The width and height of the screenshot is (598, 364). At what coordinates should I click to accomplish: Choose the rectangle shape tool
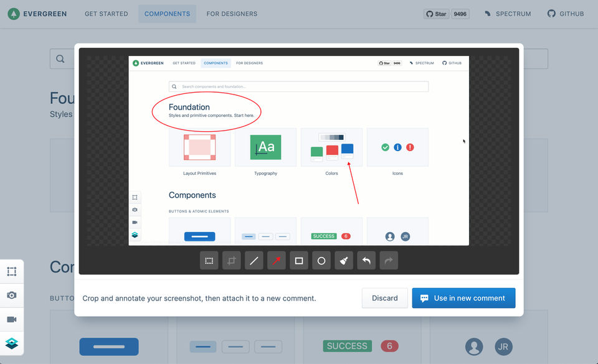[x=299, y=261]
